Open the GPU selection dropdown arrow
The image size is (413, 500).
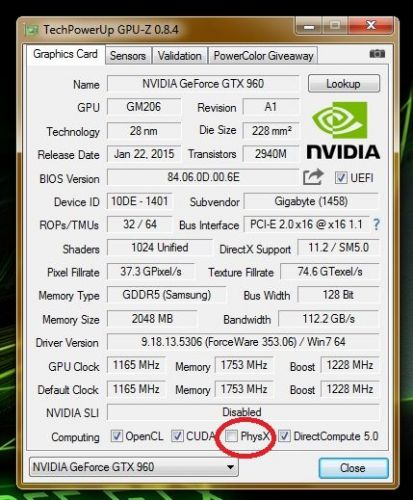pyautogui.click(x=230, y=467)
